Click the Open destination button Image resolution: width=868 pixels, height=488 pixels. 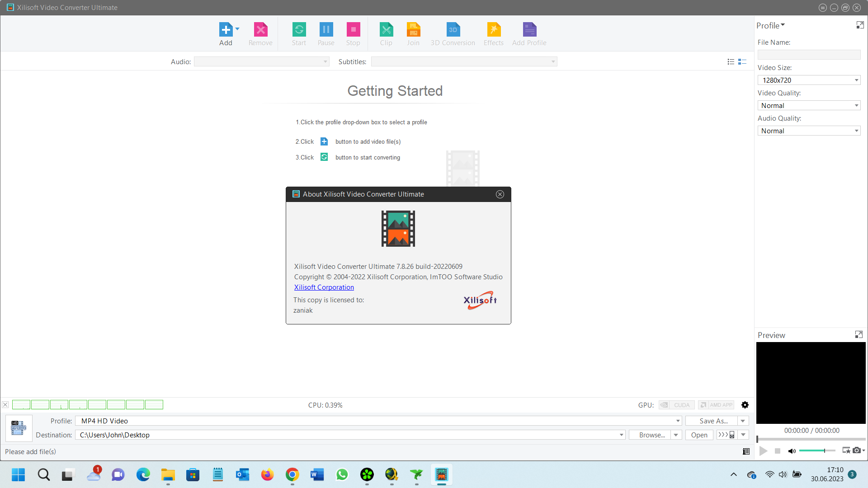click(x=699, y=435)
